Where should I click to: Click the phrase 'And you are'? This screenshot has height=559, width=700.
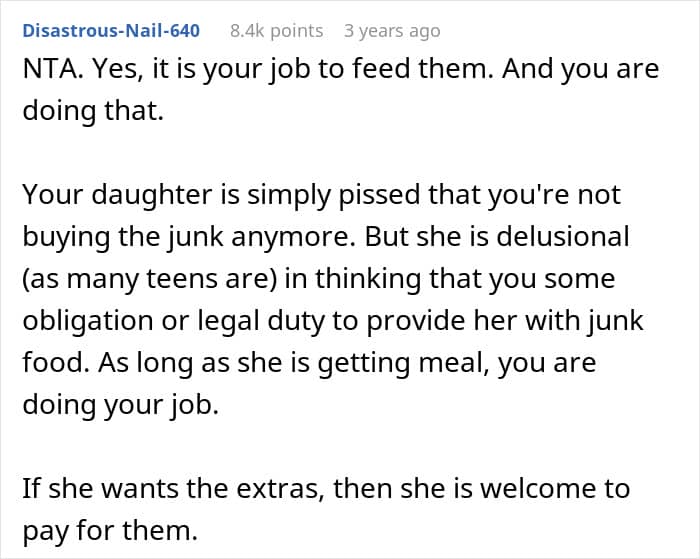pos(580,70)
